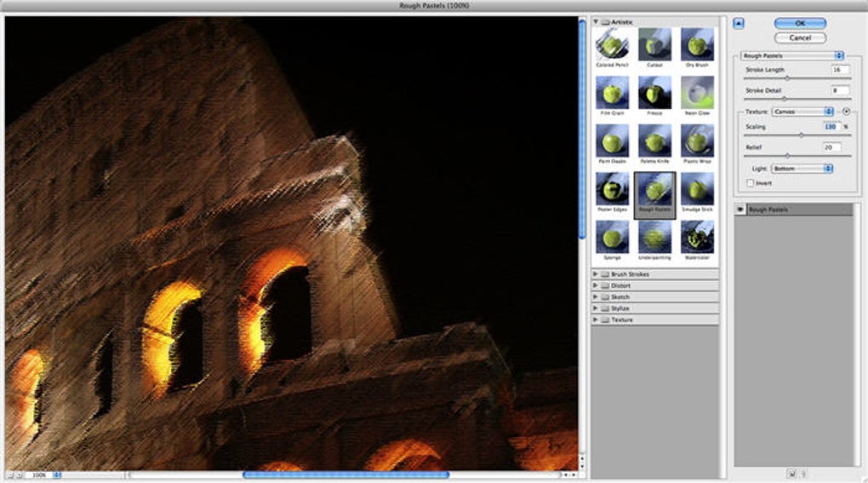The image size is (868, 483).
Task: Open the Rough Pastels filter dropdown
Action: (x=792, y=55)
